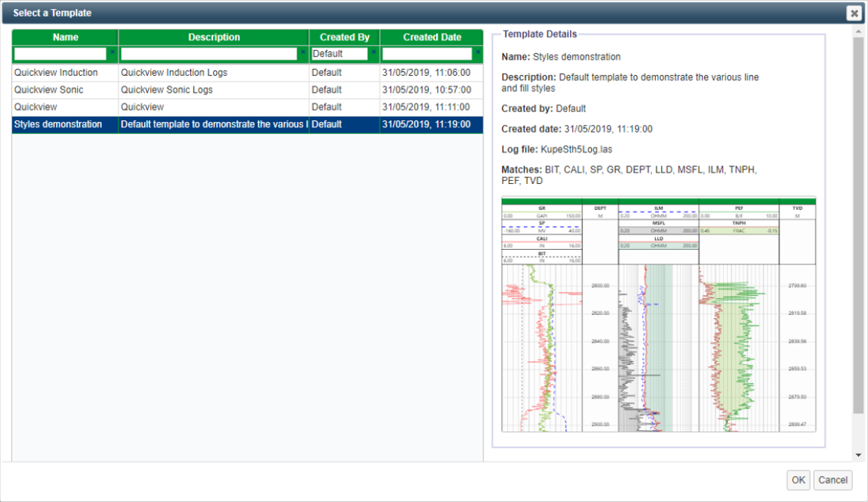Click the Name filter input field
The height and width of the screenshot is (502, 868).
point(60,54)
